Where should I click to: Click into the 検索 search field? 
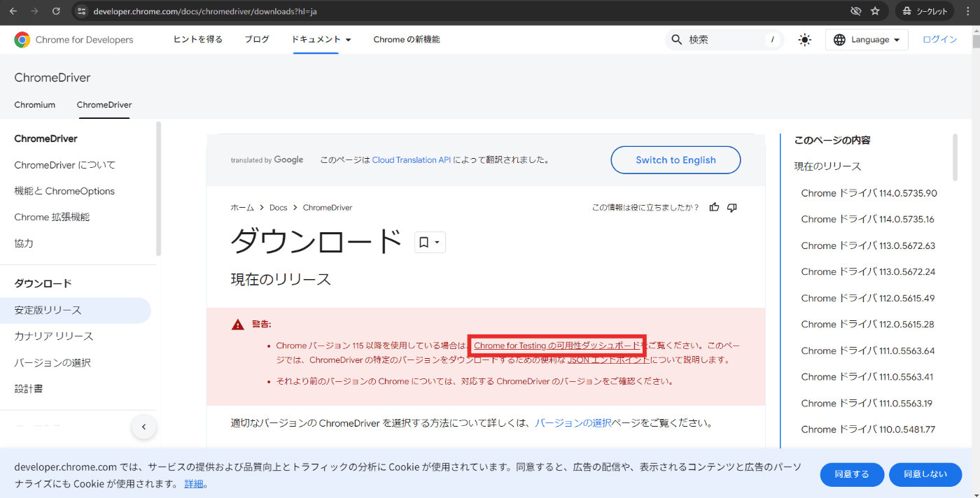coord(724,40)
